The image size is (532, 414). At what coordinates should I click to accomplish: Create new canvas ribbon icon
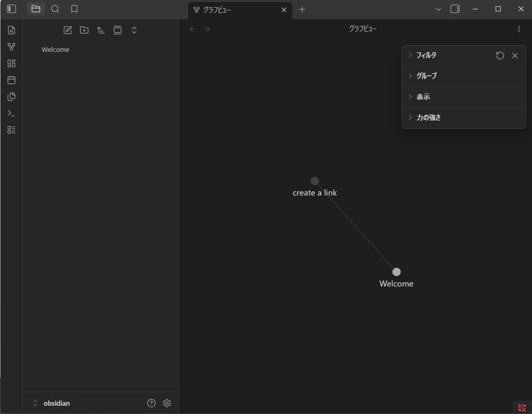[11, 63]
